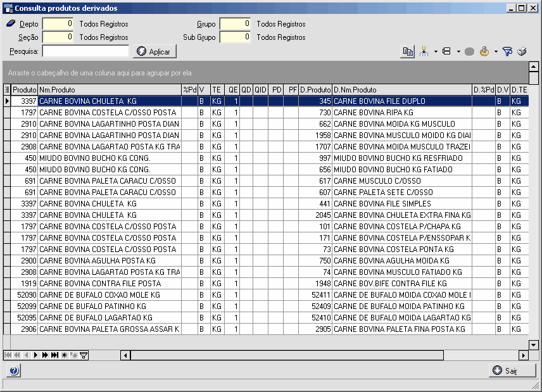Select cell CARNE BOVINA MOIDA KG MUSCULO

click(x=401, y=124)
